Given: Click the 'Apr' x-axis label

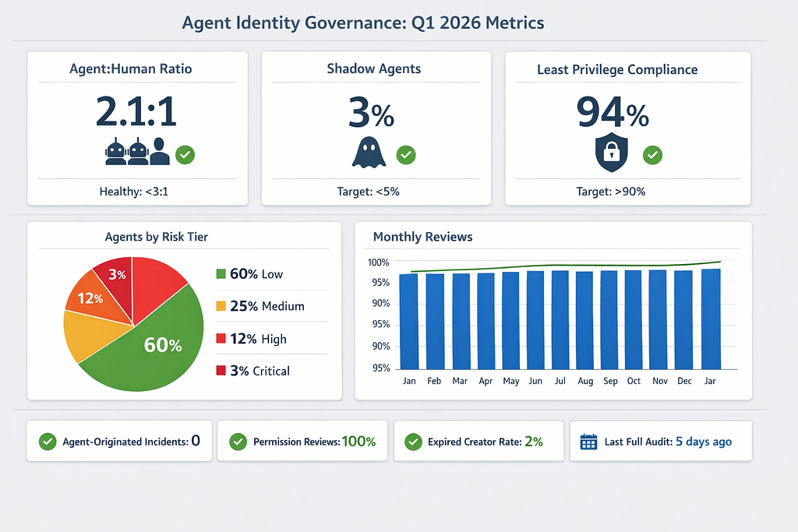Looking at the screenshot, I should (486, 382).
